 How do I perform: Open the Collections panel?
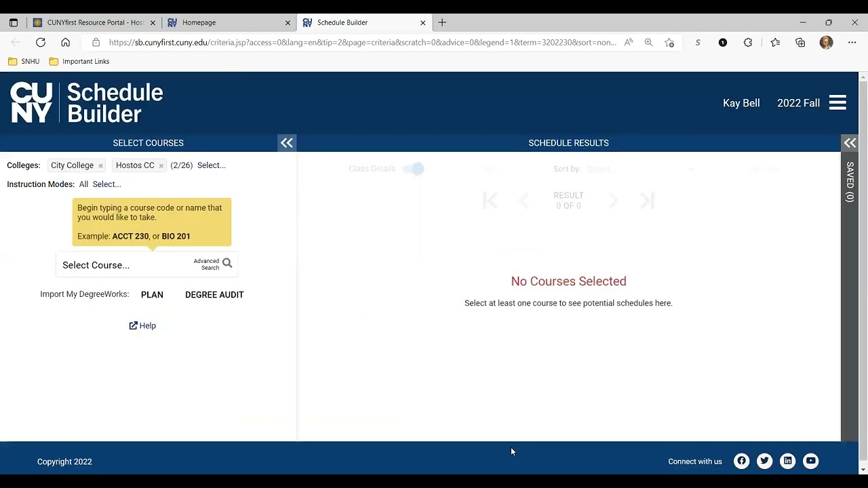click(800, 43)
